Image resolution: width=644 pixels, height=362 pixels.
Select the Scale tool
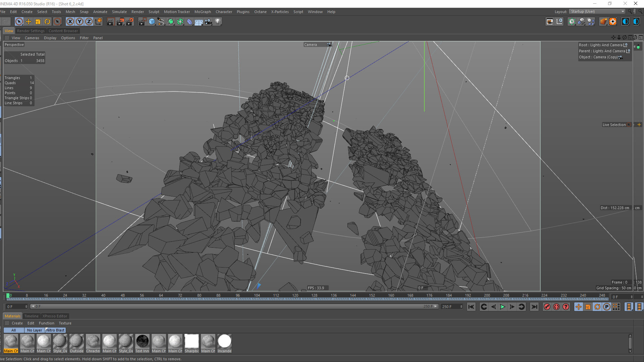click(x=38, y=22)
